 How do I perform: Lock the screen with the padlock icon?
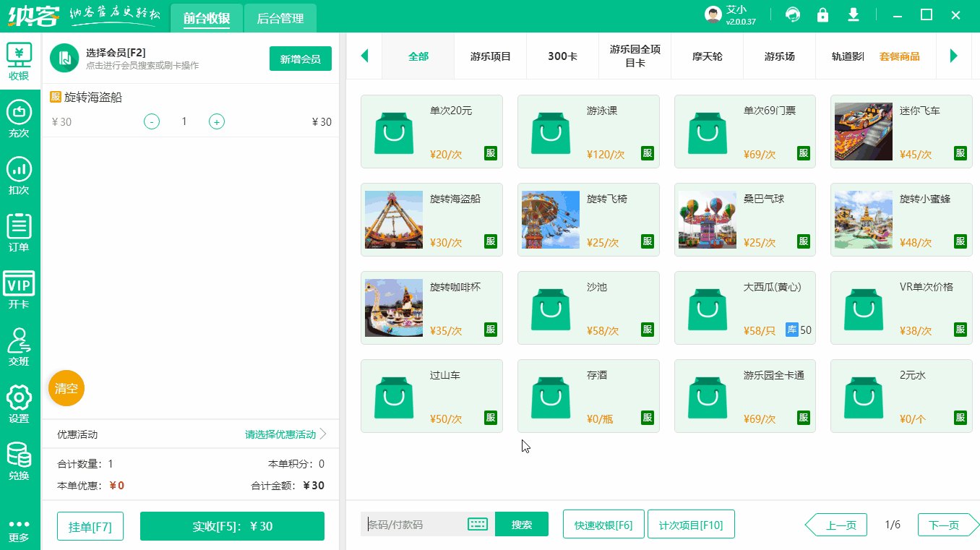(x=822, y=14)
